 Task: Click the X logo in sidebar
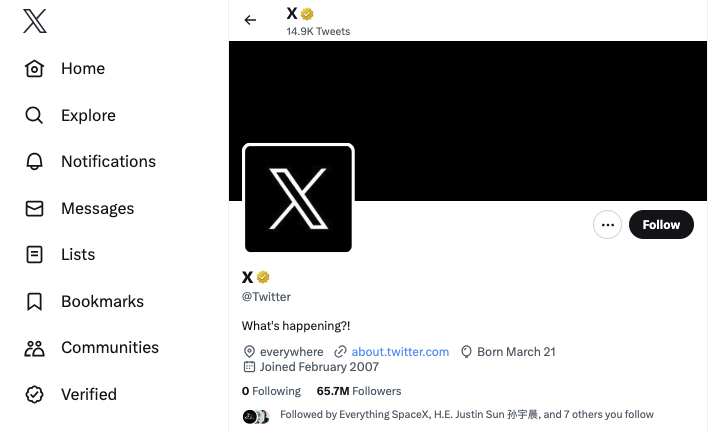point(35,21)
